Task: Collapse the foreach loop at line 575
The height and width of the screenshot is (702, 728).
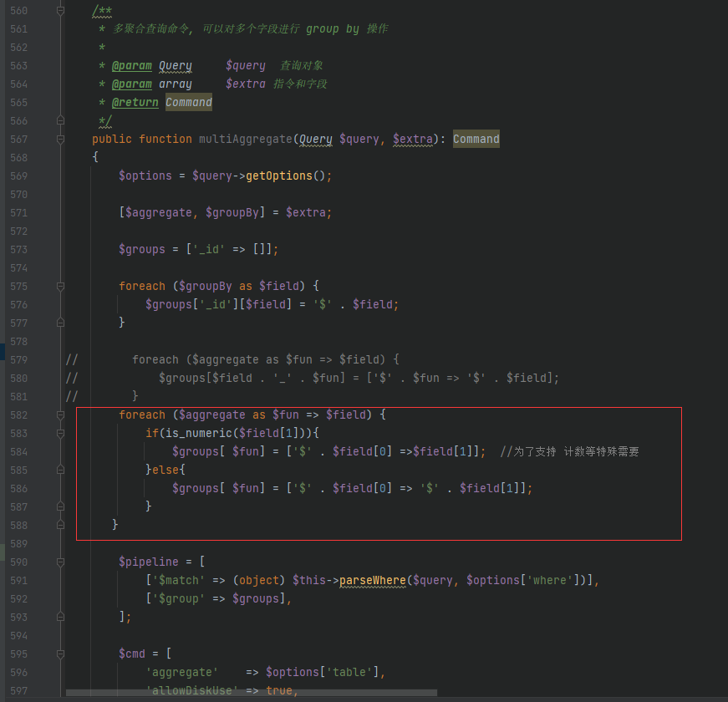Action: pyautogui.click(x=59, y=286)
